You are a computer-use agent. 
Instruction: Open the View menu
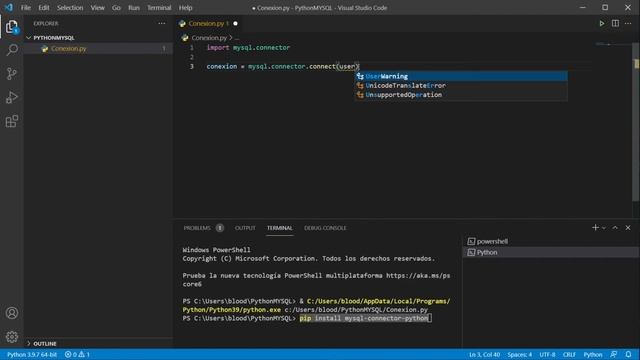pos(98,8)
